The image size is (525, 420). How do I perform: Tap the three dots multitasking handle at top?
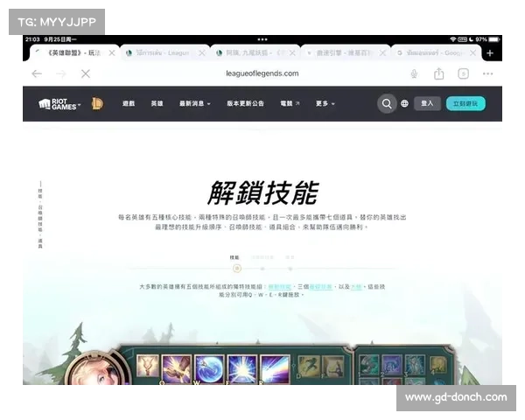click(x=262, y=39)
